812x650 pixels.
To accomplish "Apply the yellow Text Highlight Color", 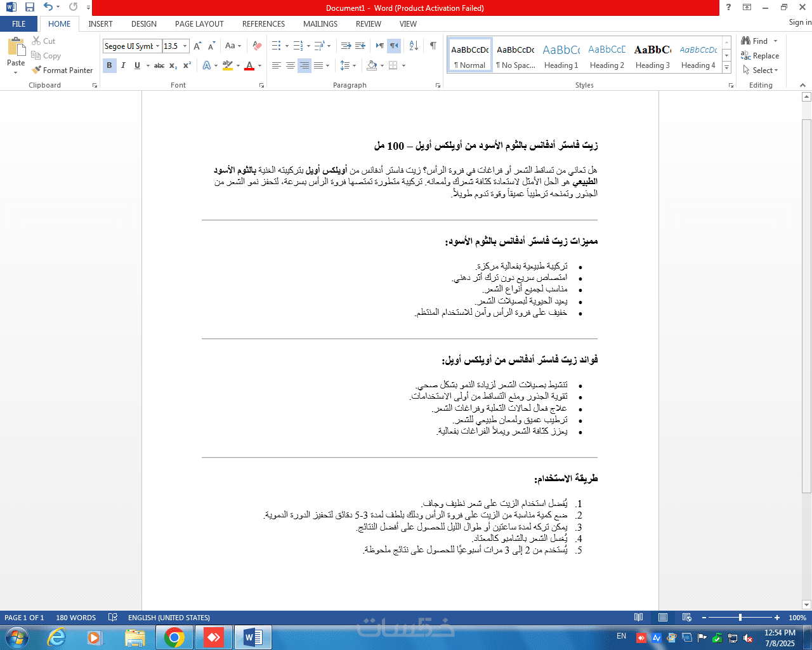I will coord(228,65).
